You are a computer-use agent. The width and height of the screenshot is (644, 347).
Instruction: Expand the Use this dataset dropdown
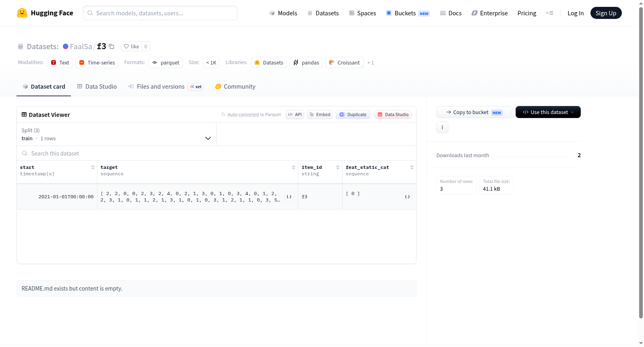tap(548, 112)
